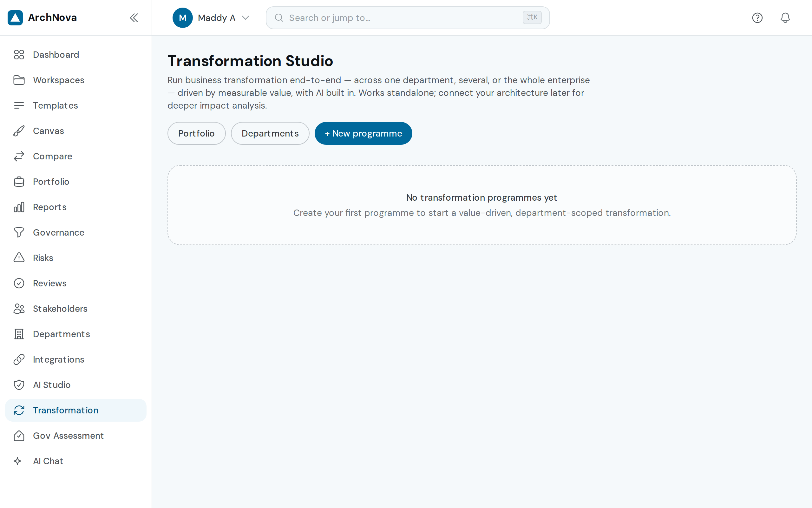This screenshot has height=508, width=812.
Task: Create a new programme
Action: point(363,133)
